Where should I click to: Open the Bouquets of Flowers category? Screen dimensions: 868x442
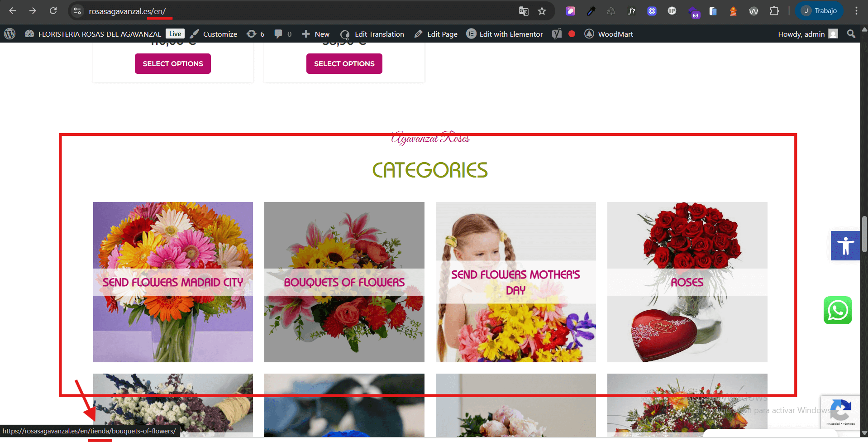(344, 282)
